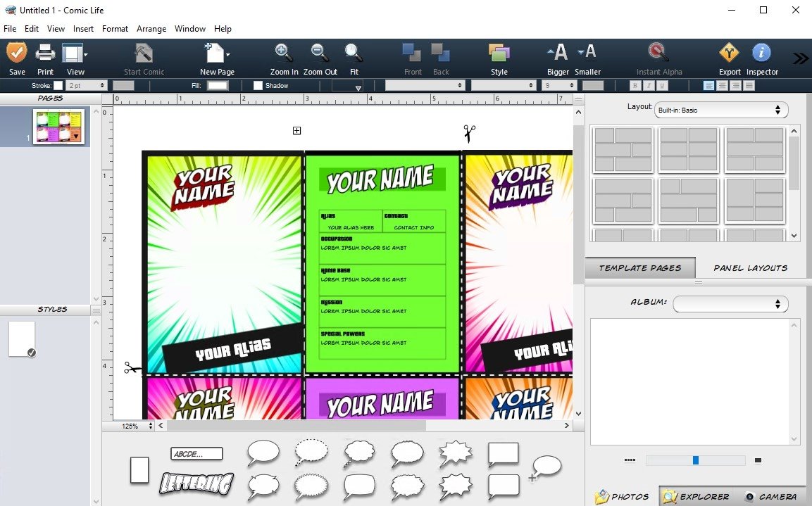
Task: Open the Photos tab
Action: pos(622,497)
